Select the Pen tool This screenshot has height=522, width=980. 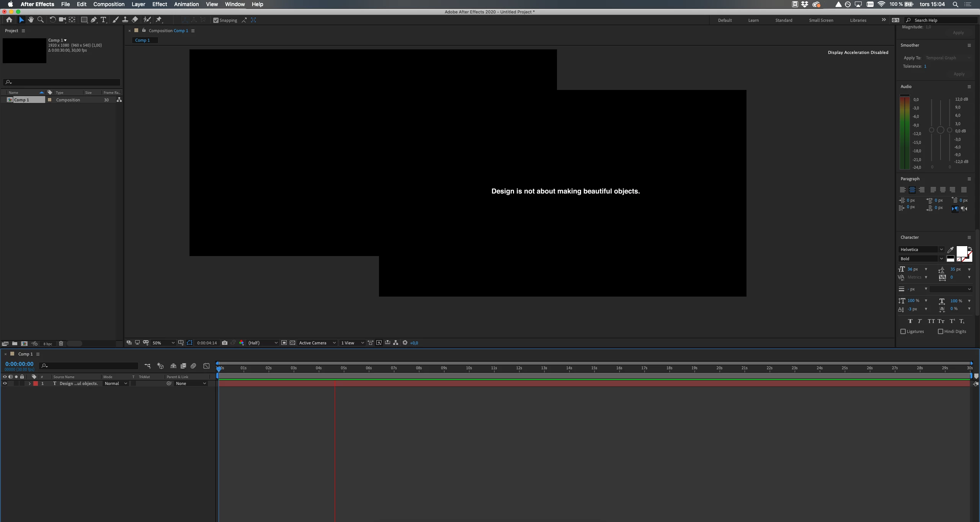point(94,20)
